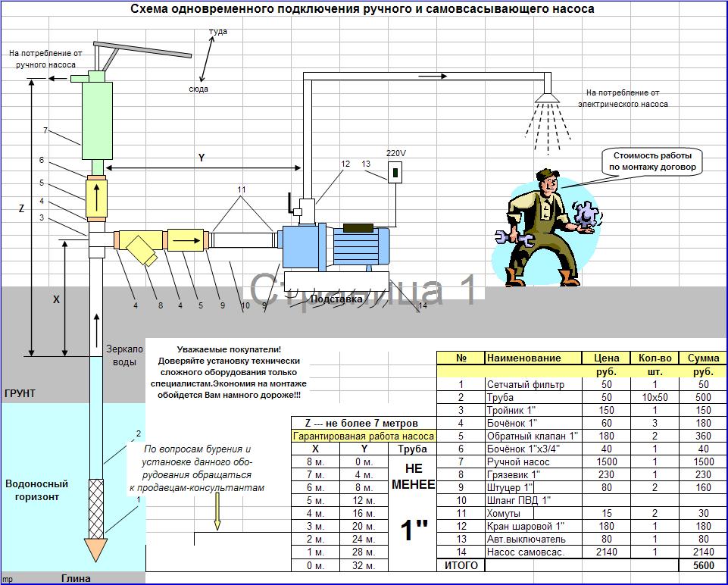
Task: Click the 'Z --- не более 7 метров' cell
Action: pyautogui.click(x=364, y=423)
